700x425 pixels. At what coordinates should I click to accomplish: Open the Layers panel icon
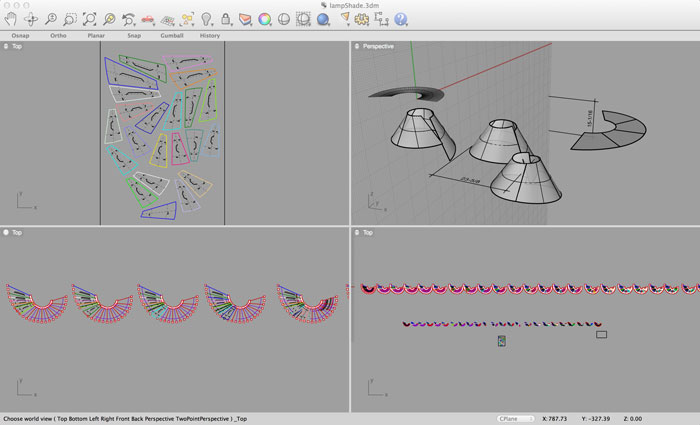coord(245,19)
